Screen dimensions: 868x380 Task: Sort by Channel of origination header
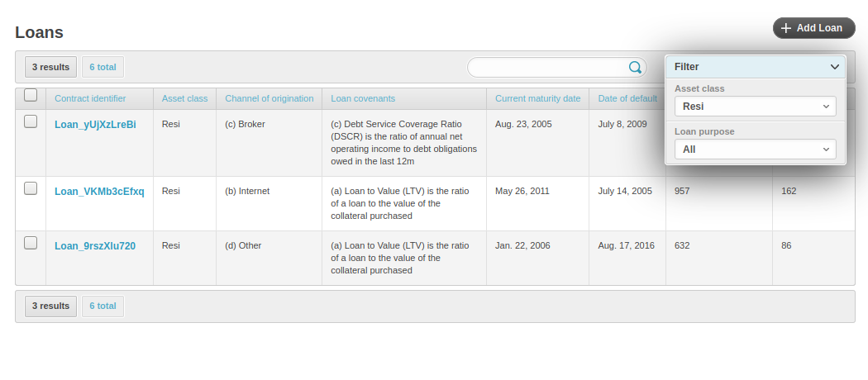(269, 98)
